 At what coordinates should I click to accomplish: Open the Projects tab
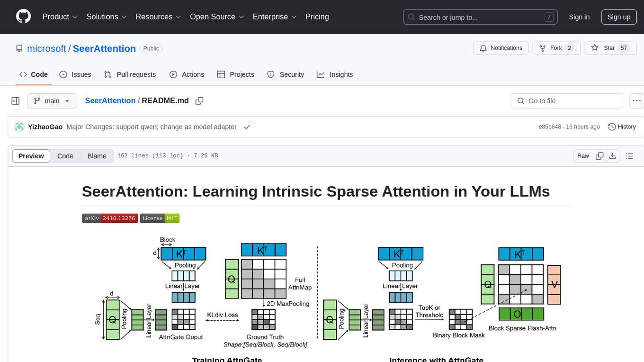(235, 74)
